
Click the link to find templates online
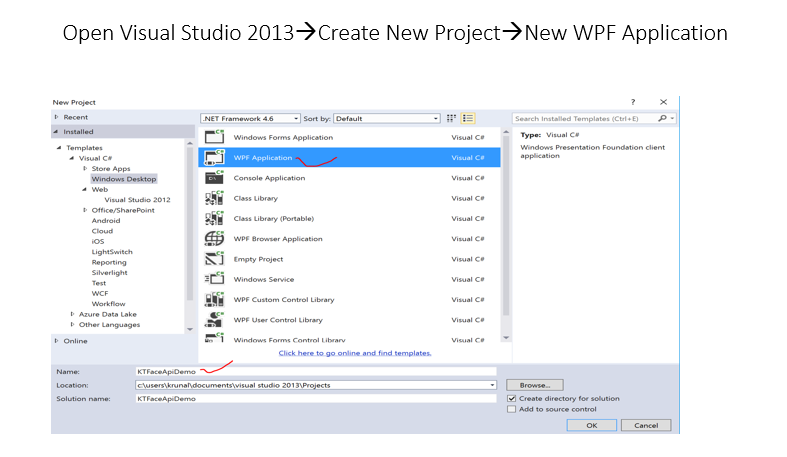(x=355, y=353)
